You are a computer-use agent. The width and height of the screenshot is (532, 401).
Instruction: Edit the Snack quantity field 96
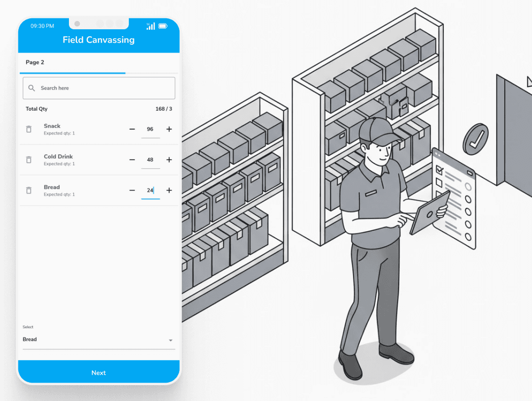[x=150, y=129]
